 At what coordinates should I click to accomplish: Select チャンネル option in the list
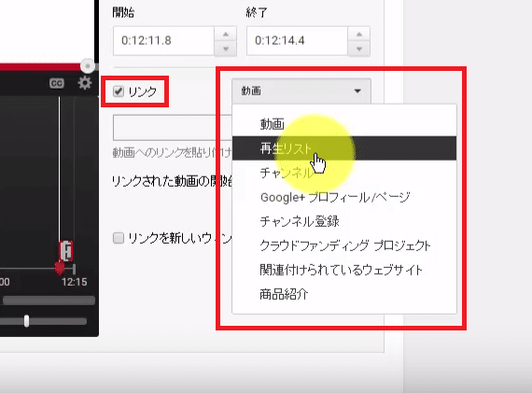[344, 173]
